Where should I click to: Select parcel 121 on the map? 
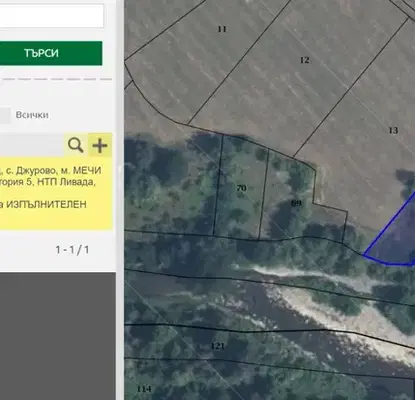[218, 346]
